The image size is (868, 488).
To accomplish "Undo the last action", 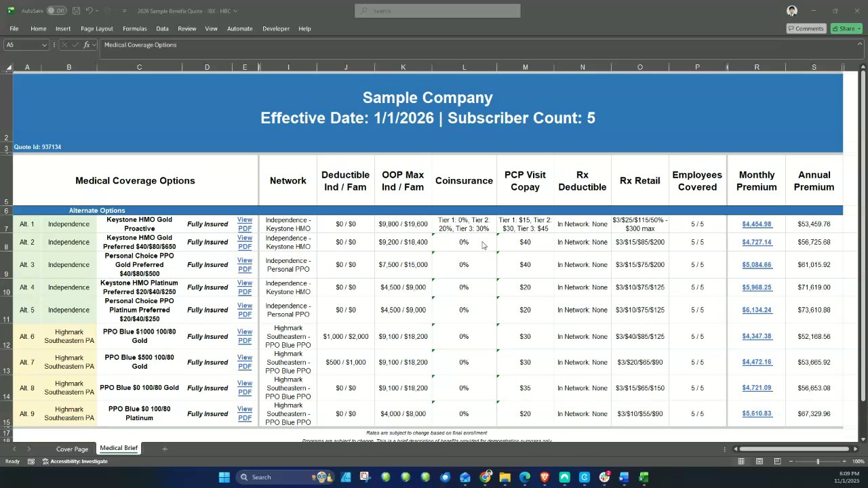I will tap(89, 11).
